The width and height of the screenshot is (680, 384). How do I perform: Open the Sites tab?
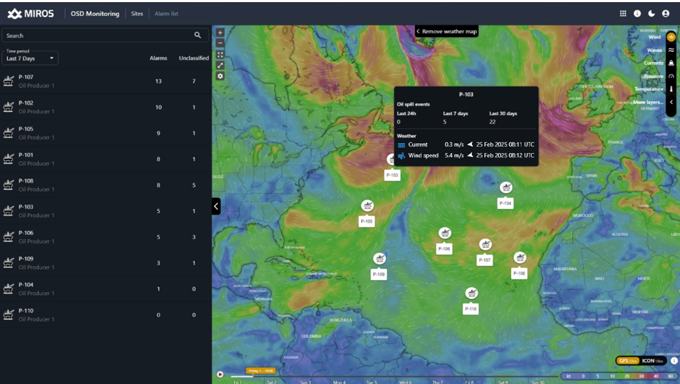(x=137, y=13)
